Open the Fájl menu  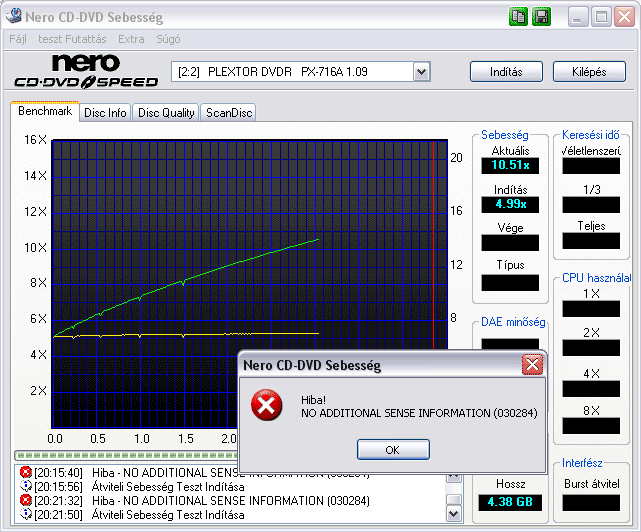(18, 39)
